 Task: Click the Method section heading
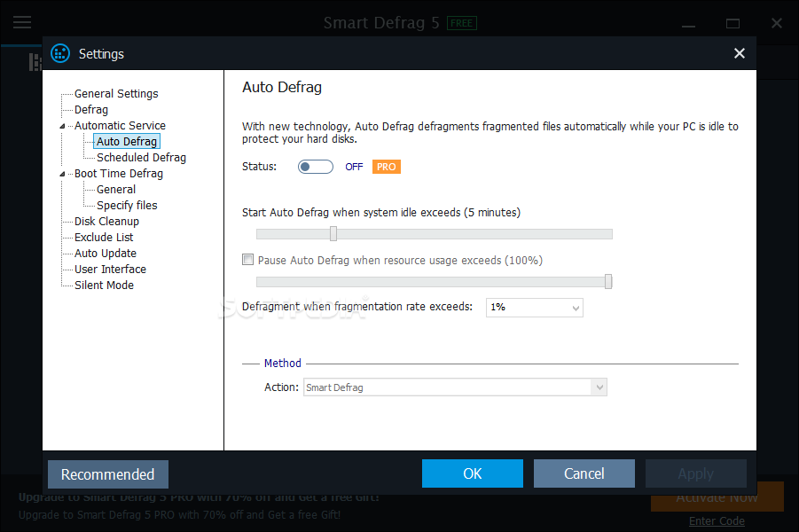pos(282,364)
